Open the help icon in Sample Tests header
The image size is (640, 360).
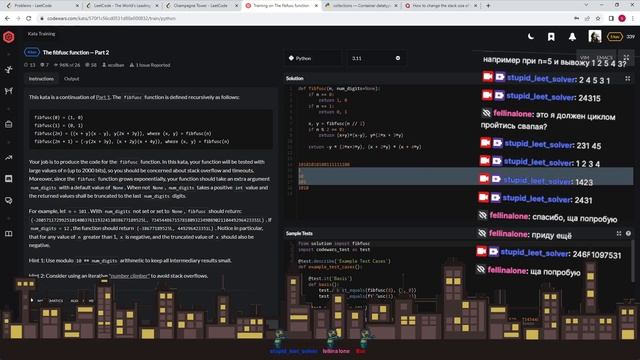click(x=628, y=233)
